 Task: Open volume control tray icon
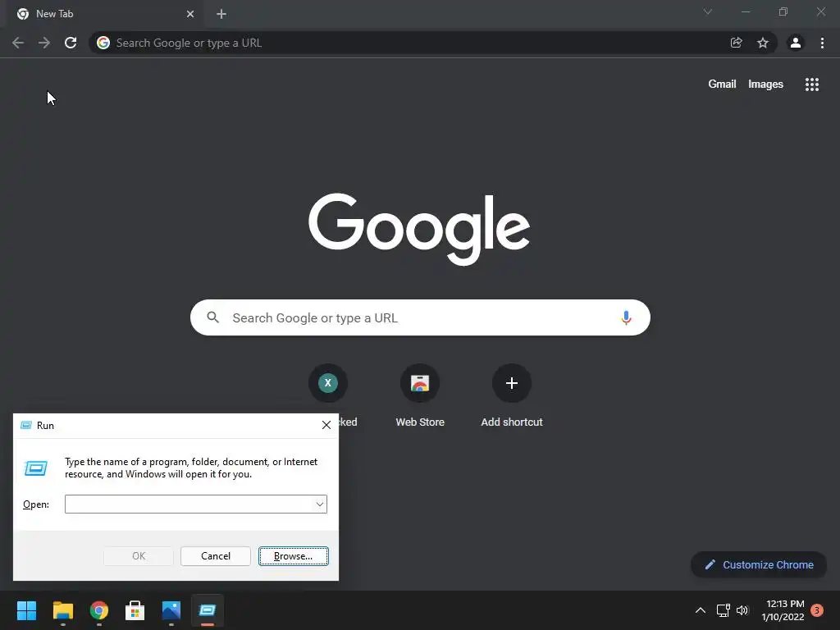(742, 610)
